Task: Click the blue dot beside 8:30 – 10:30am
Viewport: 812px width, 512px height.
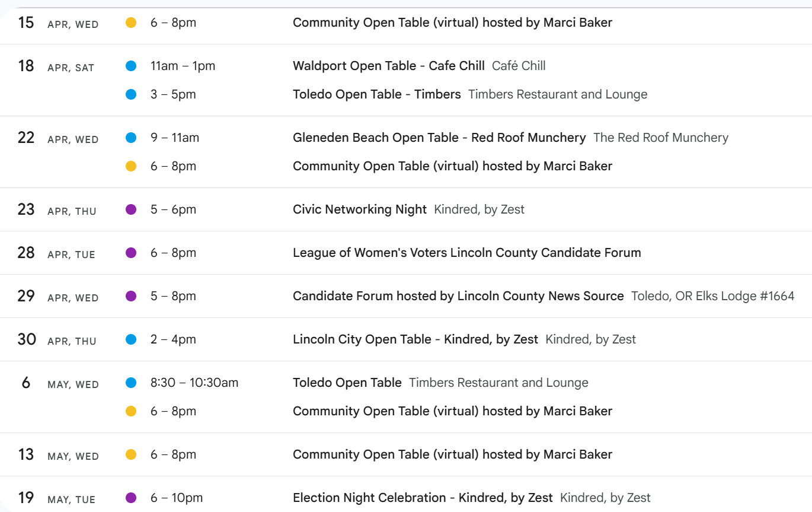Action: 131,383
